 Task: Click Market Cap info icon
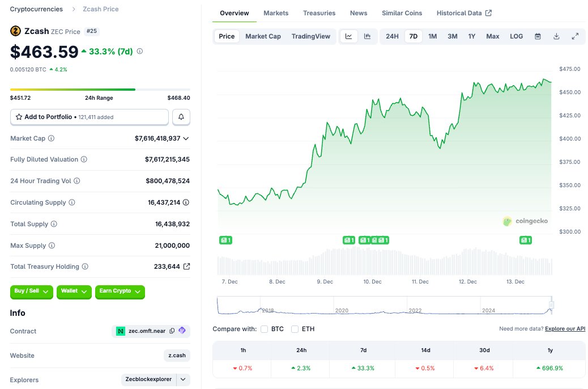point(52,138)
